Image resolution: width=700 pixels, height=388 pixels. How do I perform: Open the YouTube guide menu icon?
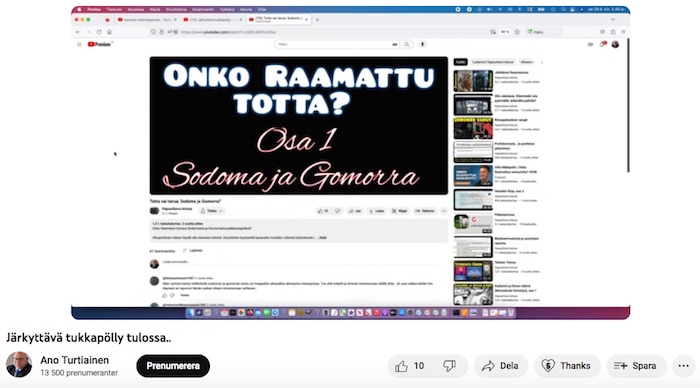tap(79, 44)
